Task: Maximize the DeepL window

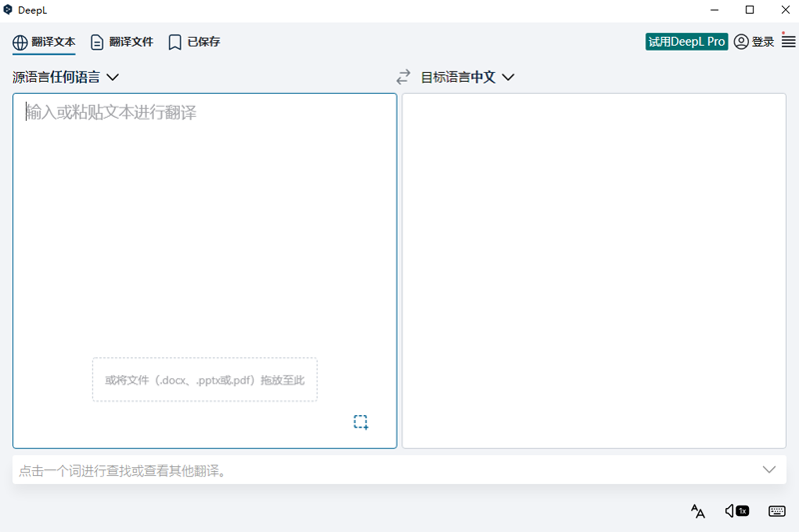Action: point(749,10)
